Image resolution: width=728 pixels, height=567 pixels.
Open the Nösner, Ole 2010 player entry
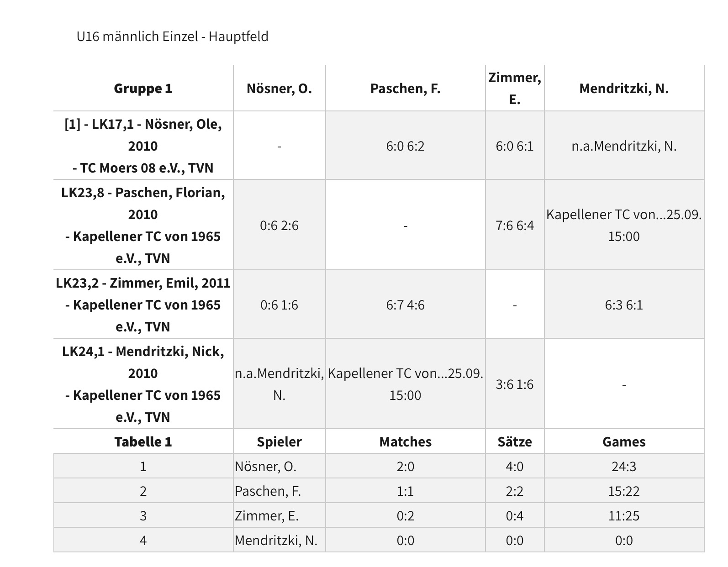tap(143, 146)
